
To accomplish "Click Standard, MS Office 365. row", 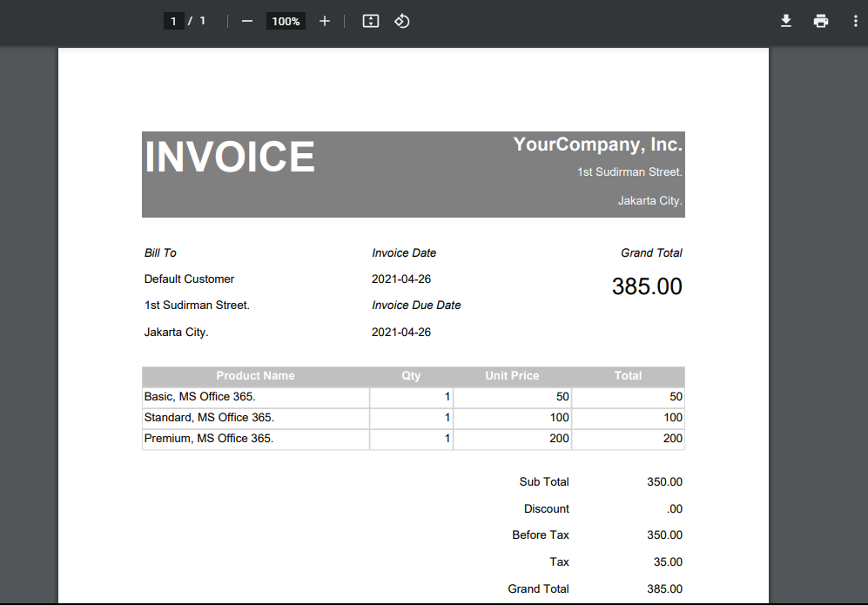I will [x=413, y=418].
